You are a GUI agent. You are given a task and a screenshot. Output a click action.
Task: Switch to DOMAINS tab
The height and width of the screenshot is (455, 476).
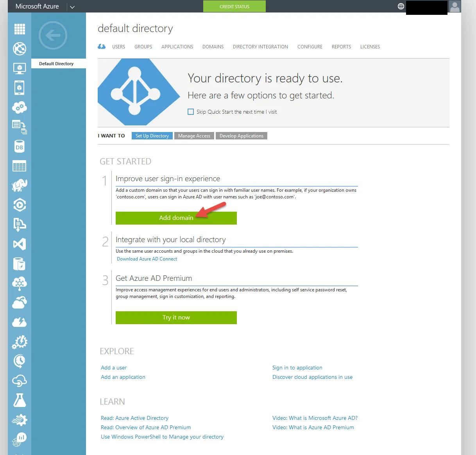tap(213, 47)
